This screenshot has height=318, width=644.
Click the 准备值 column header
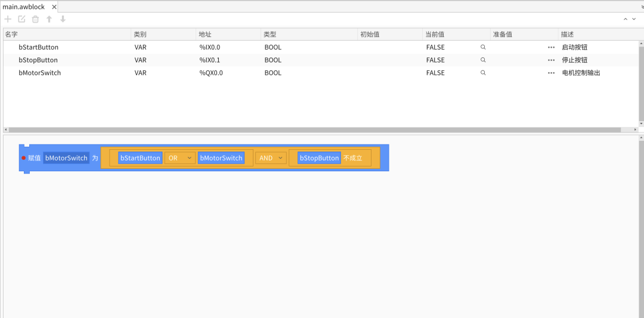click(x=525, y=35)
